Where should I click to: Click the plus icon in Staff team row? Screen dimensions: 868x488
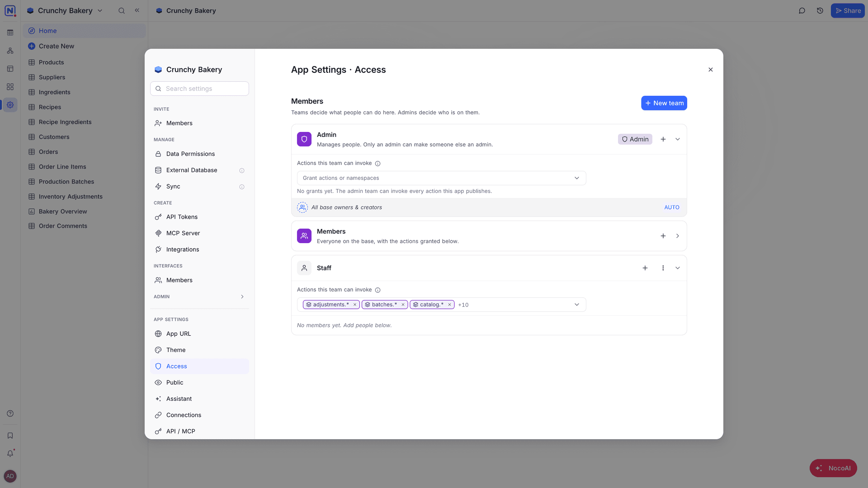(645, 268)
